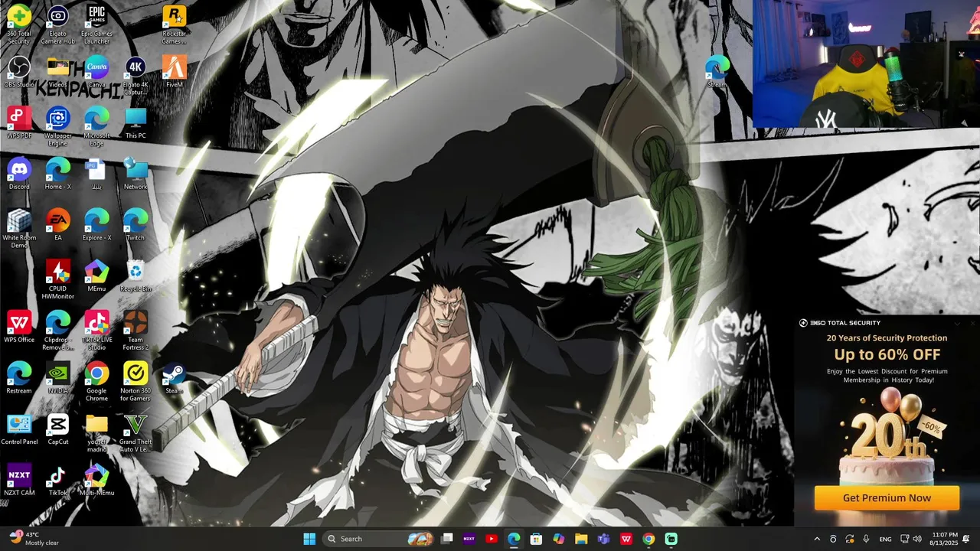Select the yousef madrid folder
The height and width of the screenshot is (551, 980).
96,433
